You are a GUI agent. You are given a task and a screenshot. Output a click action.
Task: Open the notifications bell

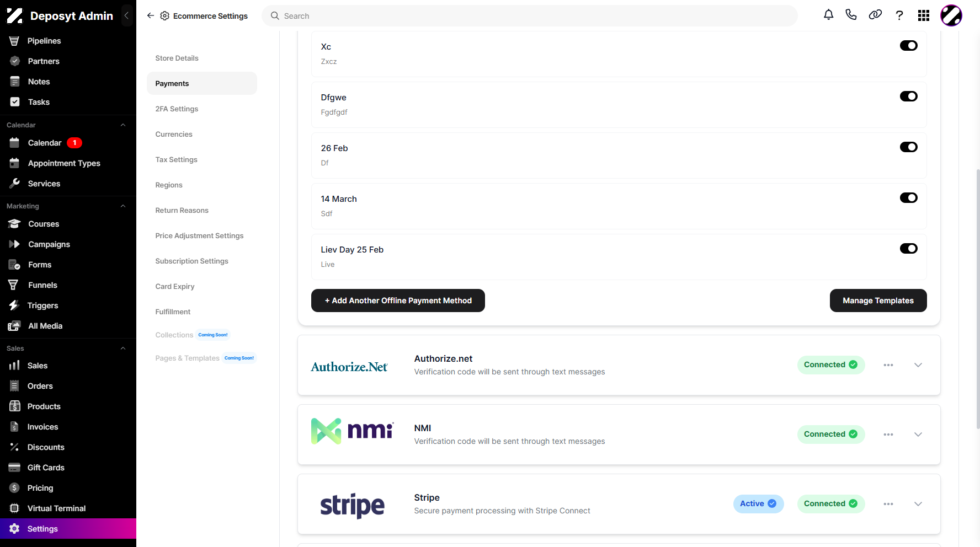pyautogui.click(x=828, y=15)
